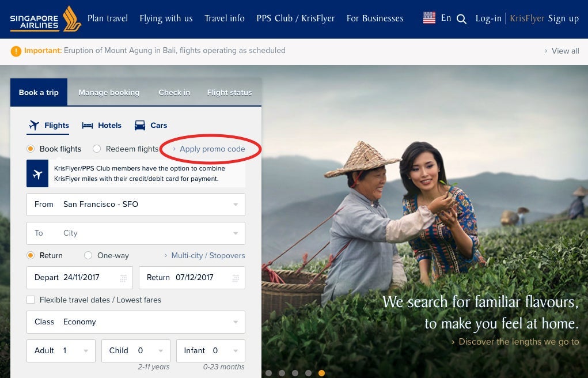Select the Flights airplane icon
The width and height of the screenshot is (588, 378).
click(34, 125)
